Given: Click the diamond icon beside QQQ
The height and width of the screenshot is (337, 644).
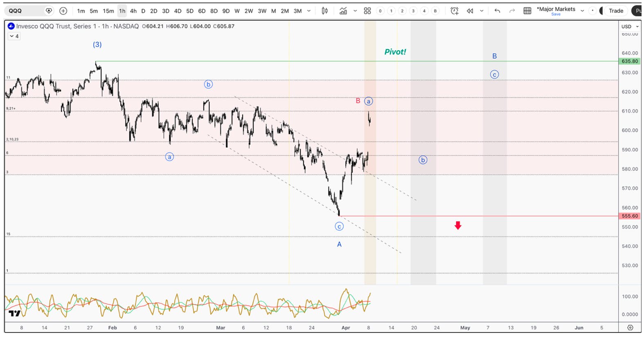Looking at the screenshot, I should coord(49,11).
